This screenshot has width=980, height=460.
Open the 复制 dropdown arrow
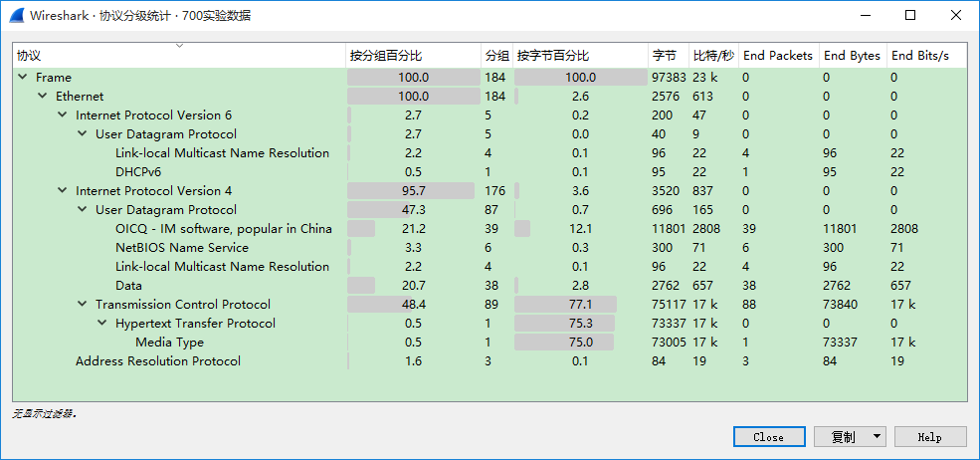coord(877,437)
